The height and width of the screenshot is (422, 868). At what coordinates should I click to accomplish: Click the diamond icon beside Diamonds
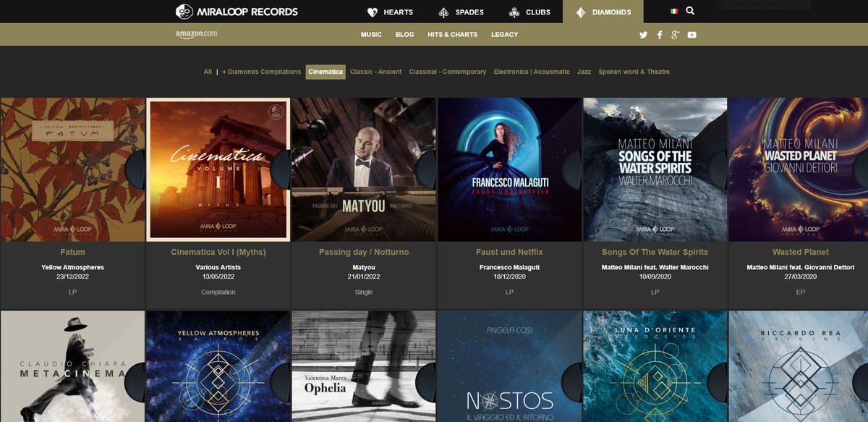[x=580, y=12]
